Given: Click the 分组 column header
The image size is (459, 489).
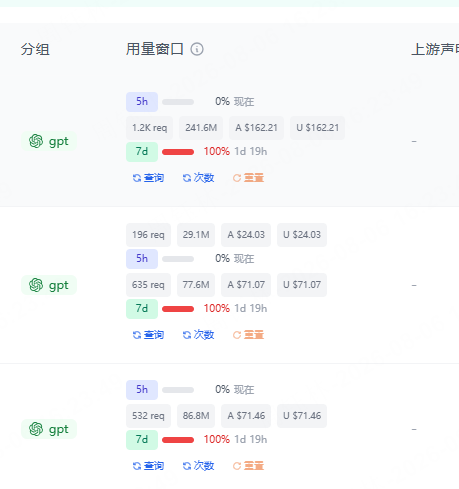Looking at the screenshot, I should (35, 49).
